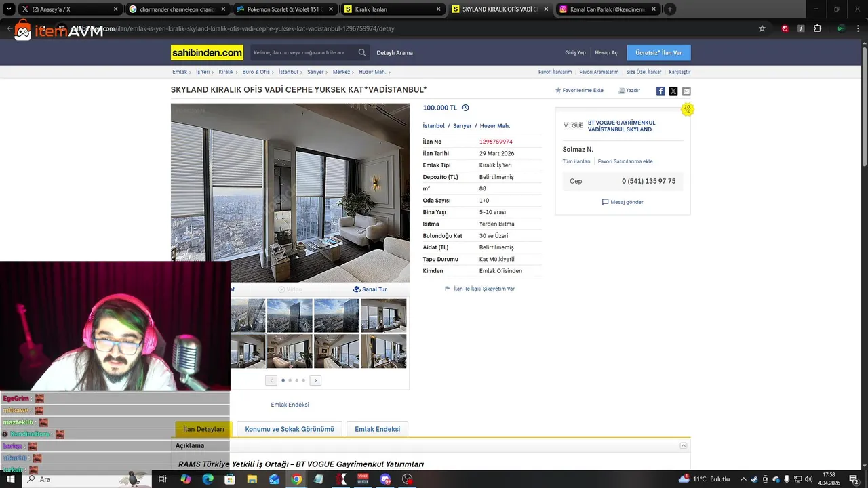Click the search magnifier icon
Screen dimensions: 868x488
pos(362,52)
